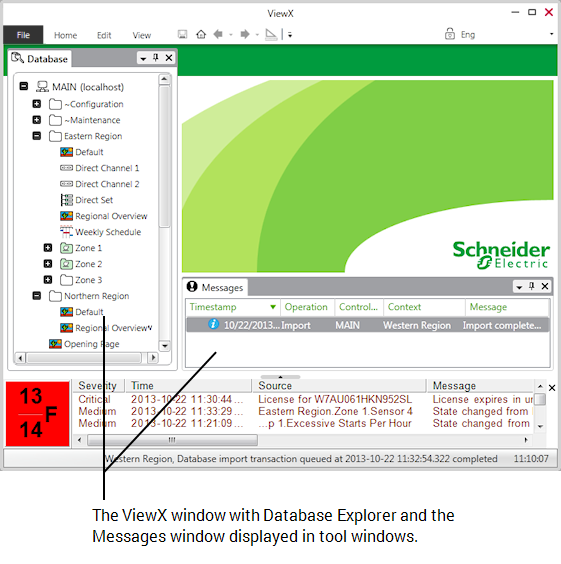Image resolution: width=561 pixels, height=564 pixels.
Task: Click the Forward navigation arrow
Action: click(x=245, y=35)
